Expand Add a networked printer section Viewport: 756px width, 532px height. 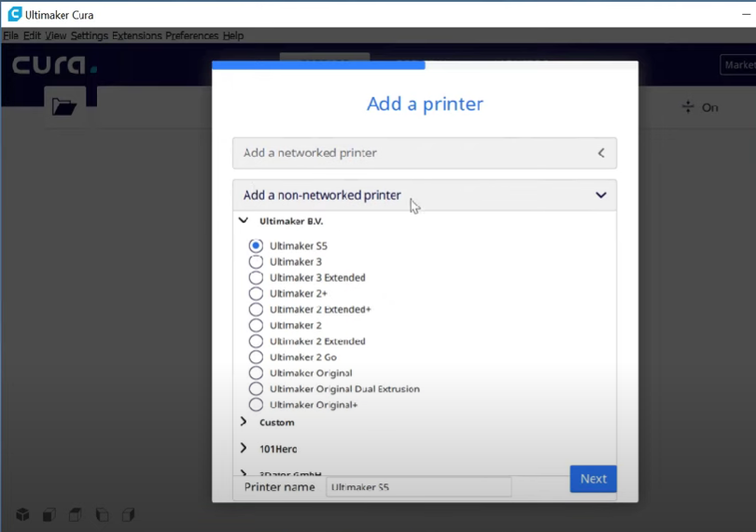[425, 153]
